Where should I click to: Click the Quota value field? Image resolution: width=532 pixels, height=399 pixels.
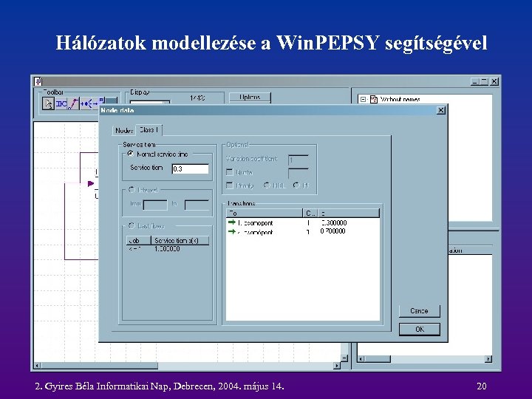299,173
